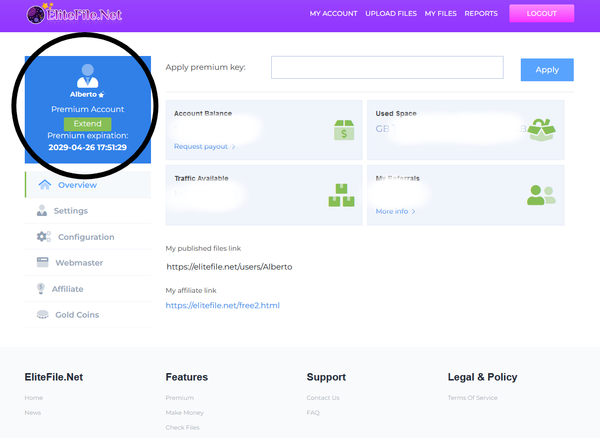Viewport: 600px width, 438px height.
Task: Open MY FILES from navigation bar
Action: pos(441,14)
